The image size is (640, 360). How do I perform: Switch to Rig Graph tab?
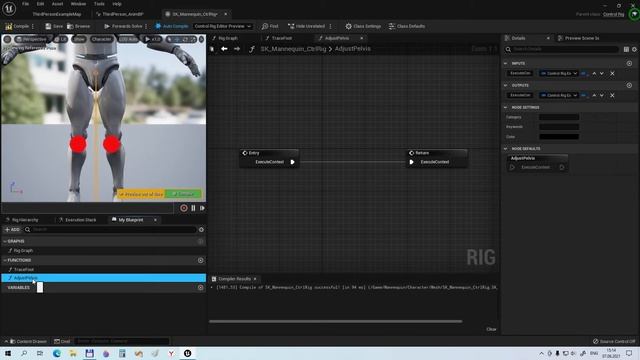tap(228, 38)
